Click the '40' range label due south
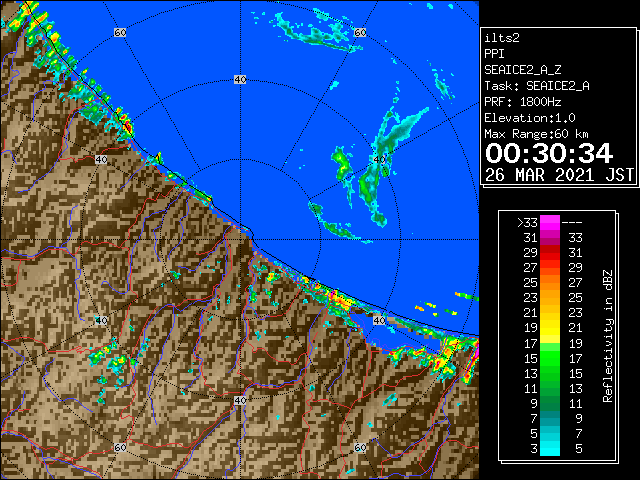Viewport: 640px width, 480px height. tap(240, 400)
